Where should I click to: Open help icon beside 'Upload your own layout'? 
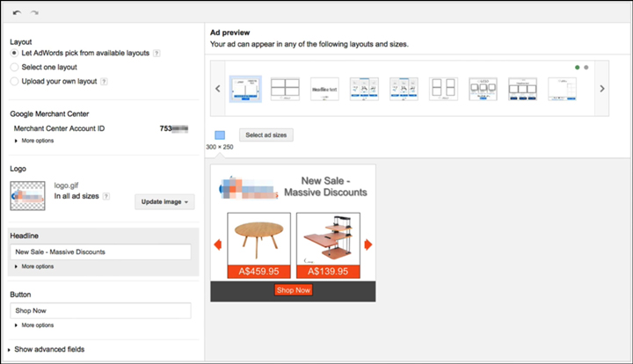[105, 82]
